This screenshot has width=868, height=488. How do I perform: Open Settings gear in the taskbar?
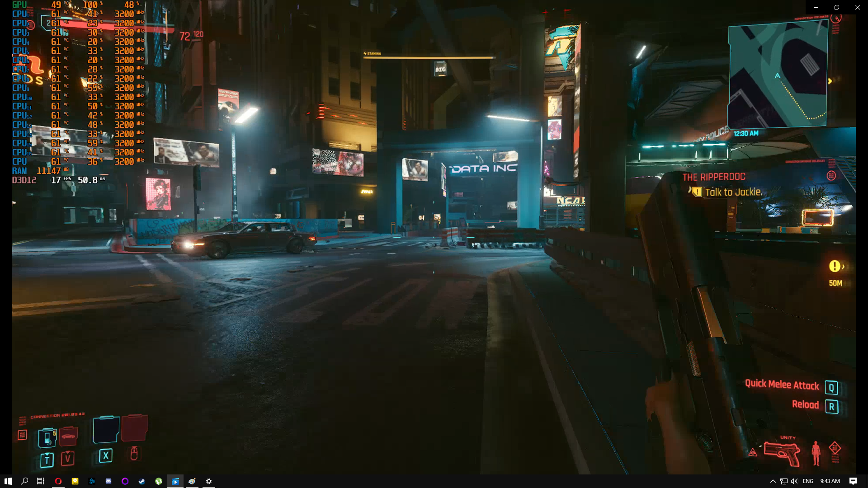209,481
